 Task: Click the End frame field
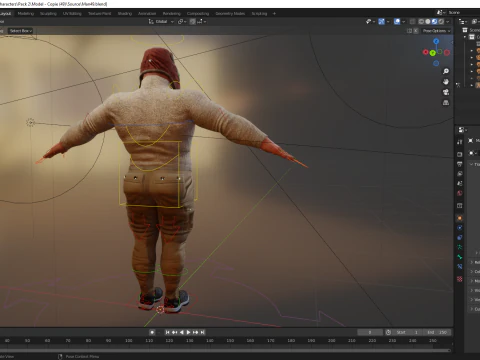tap(437, 332)
